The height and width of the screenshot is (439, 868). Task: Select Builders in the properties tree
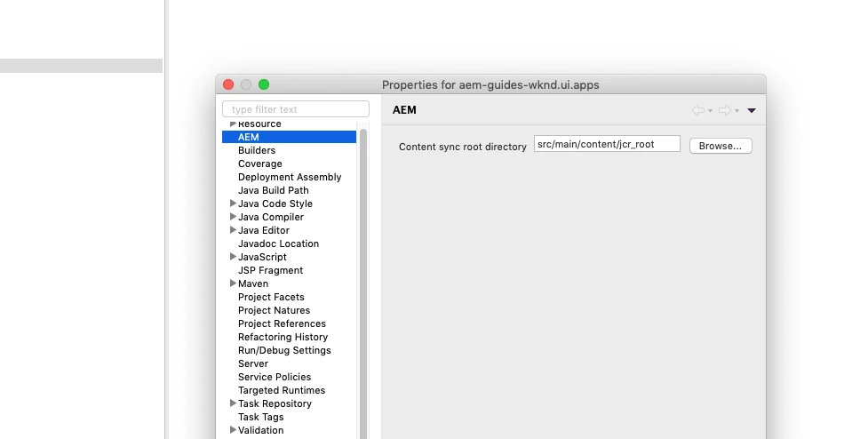[x=256, y=150]
